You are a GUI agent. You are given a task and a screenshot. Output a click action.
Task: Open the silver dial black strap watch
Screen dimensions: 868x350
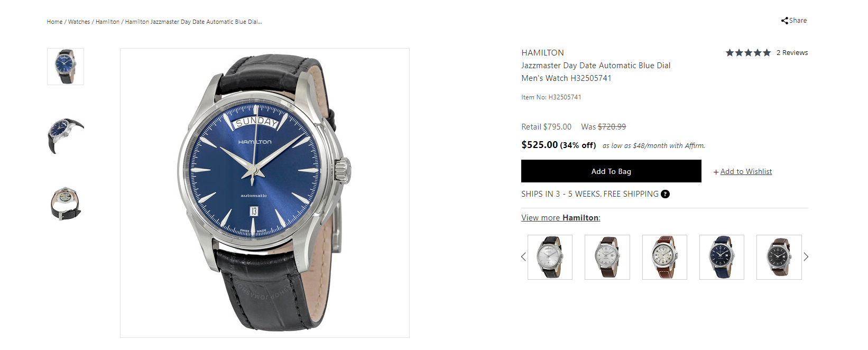pos(550,257)
